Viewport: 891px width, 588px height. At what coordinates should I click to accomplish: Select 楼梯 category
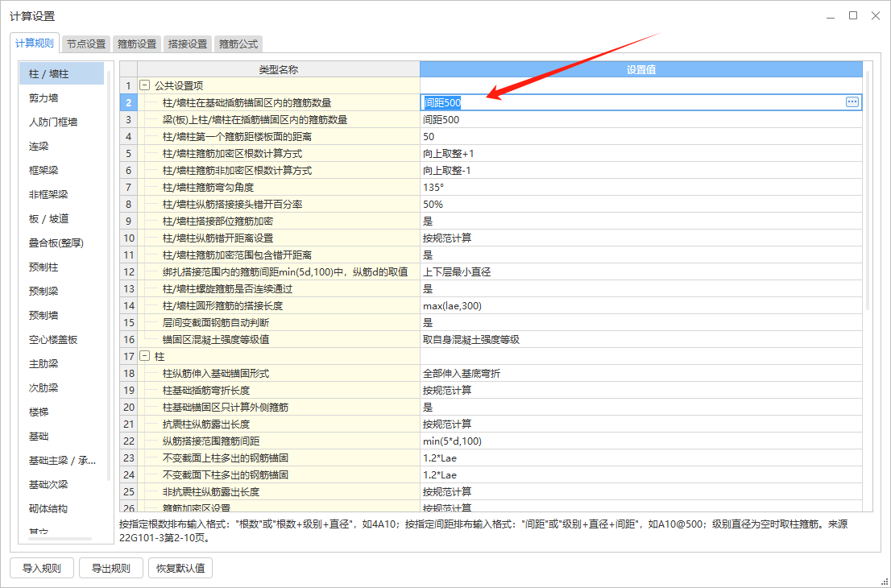(x=62, y=412)
